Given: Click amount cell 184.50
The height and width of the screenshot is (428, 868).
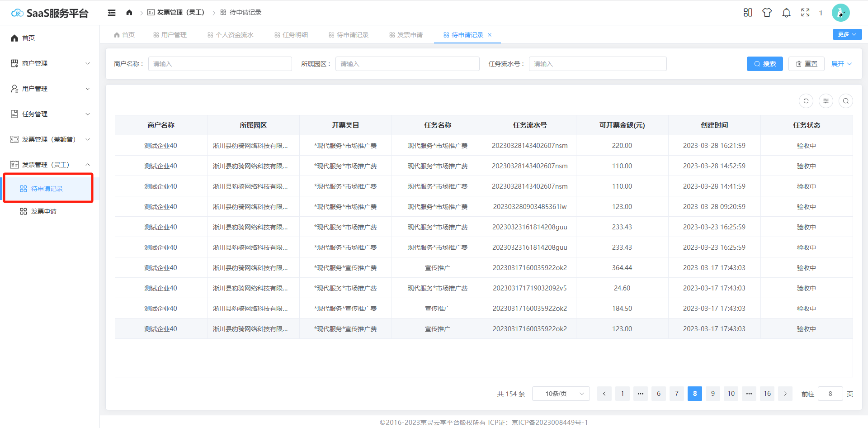Looking at the screenshot, I should 622,309.
